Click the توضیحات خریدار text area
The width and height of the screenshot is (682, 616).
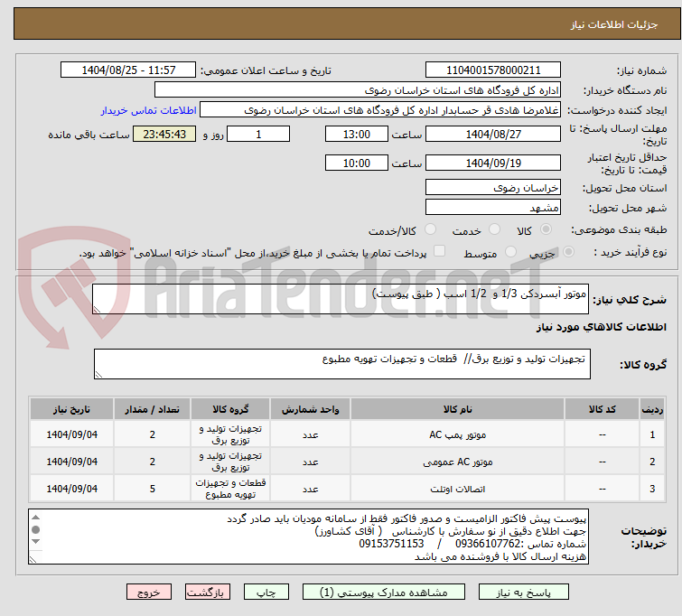[308, 537]
